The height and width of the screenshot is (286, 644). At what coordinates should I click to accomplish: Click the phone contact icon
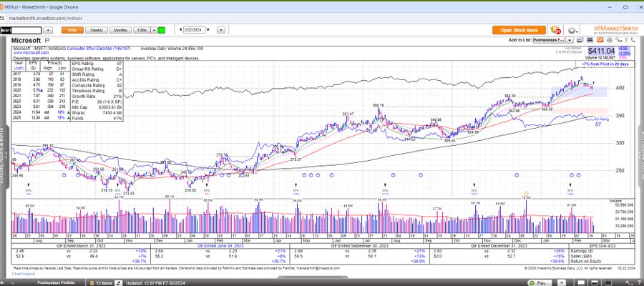click(x=633, y=40)
